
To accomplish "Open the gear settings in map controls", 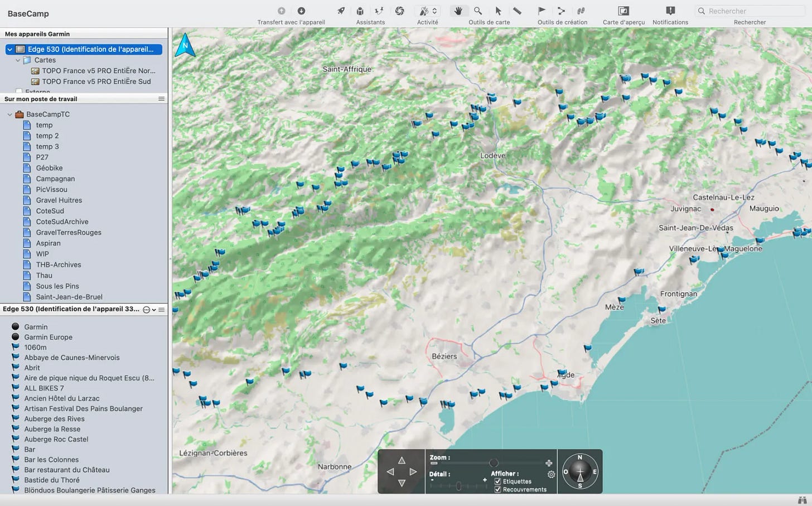I will click(551, 474).
